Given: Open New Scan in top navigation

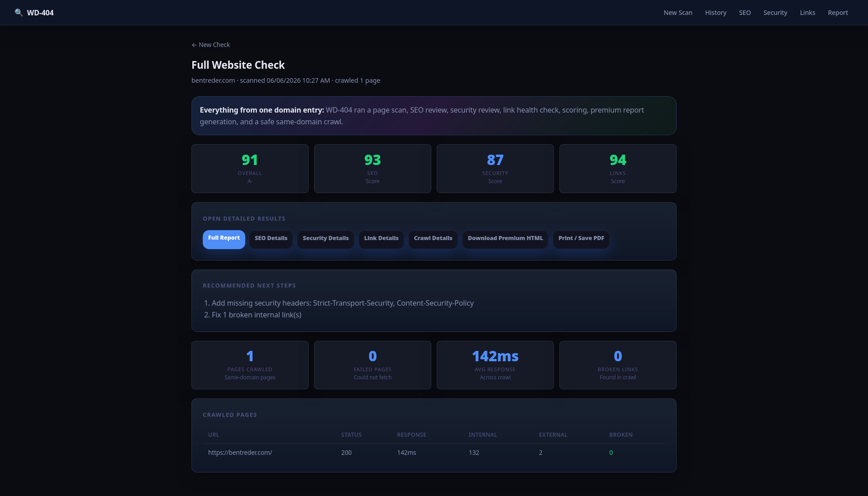Looking at the screenshot, I should click(x=678, y=13).
